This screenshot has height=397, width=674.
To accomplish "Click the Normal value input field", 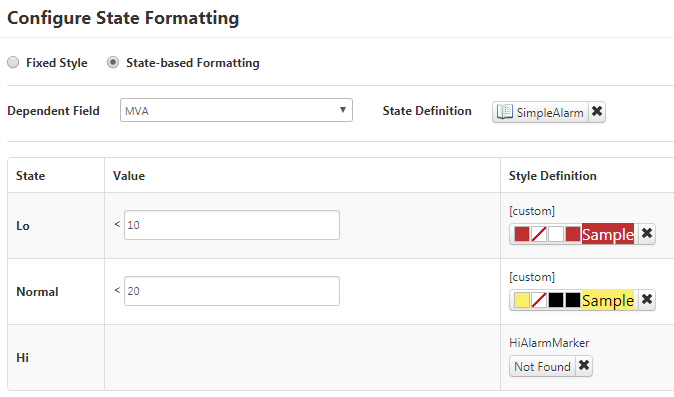I will click(232, 291).
